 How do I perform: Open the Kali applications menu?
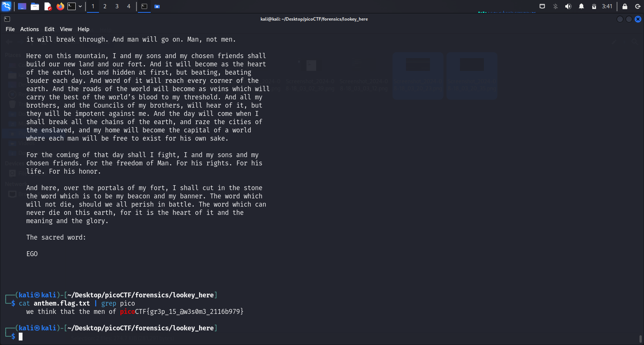coord(6,6)
